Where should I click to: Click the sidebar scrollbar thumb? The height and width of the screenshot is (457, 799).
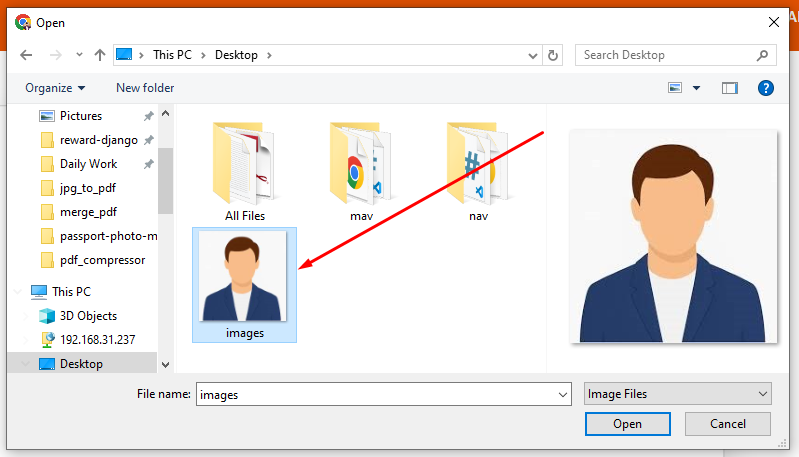point(165,181)
